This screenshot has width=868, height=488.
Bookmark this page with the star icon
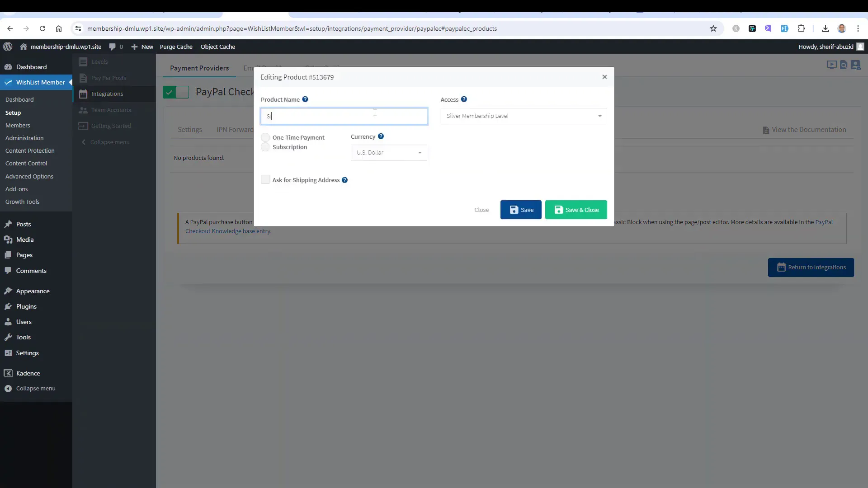(x=713, y=28)
